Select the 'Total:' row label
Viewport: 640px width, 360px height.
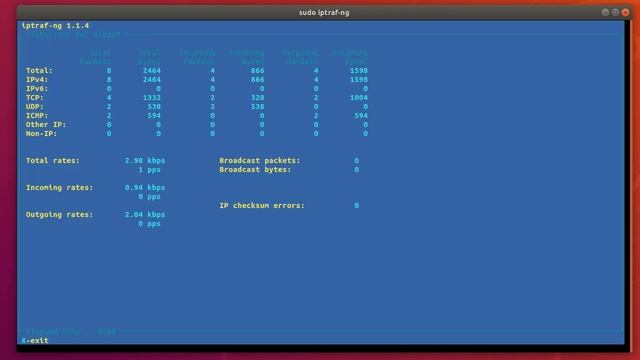point(39,71)
